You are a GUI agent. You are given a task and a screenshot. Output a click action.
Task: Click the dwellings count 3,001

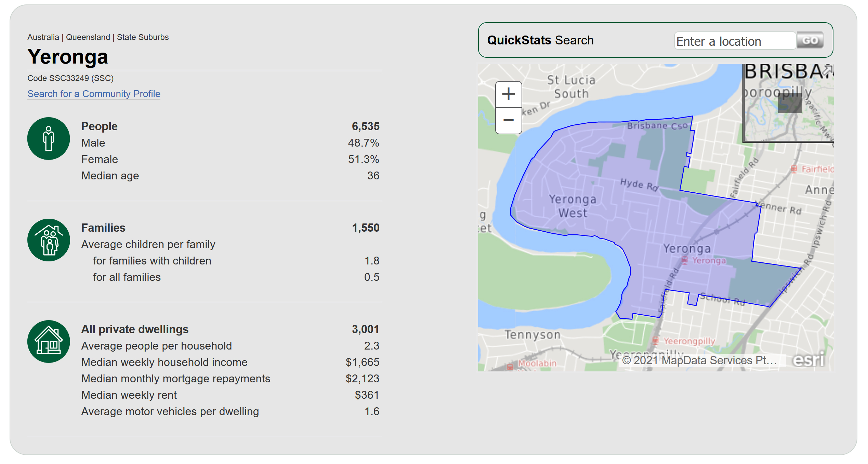click(x=366, y=329)
